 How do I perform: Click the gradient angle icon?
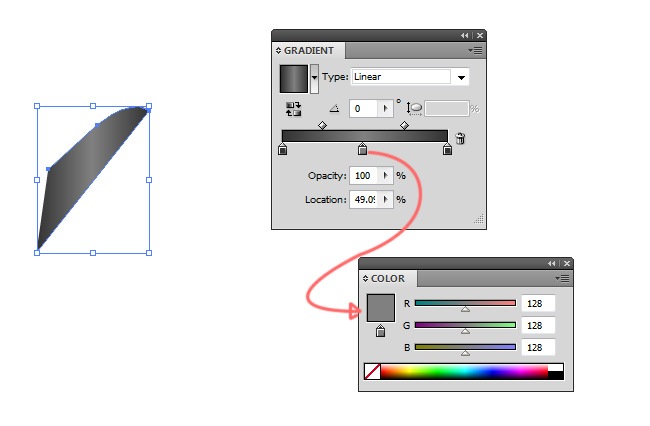[x=335, y=109]
